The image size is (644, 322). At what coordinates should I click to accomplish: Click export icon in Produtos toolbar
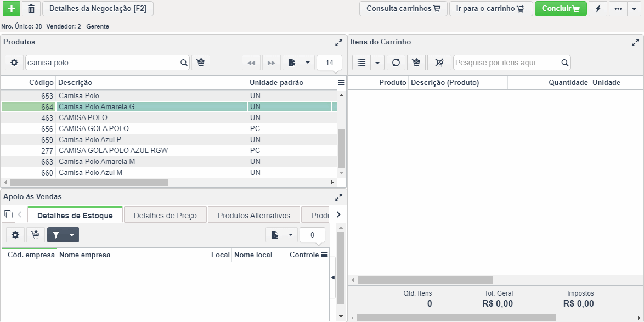pos(292,63)
